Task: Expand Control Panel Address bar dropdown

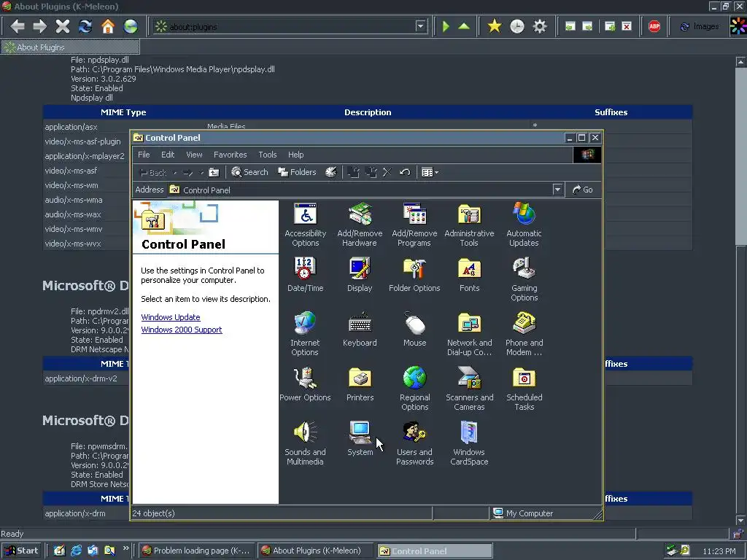Action: [x=557, y=190]
